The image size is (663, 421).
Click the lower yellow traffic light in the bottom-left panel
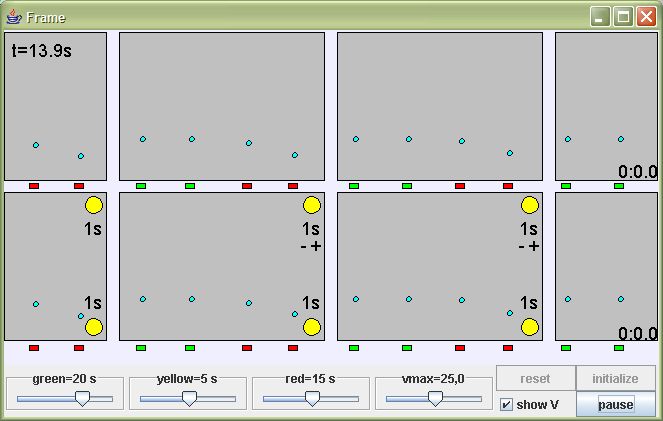[x=94, y=327]
